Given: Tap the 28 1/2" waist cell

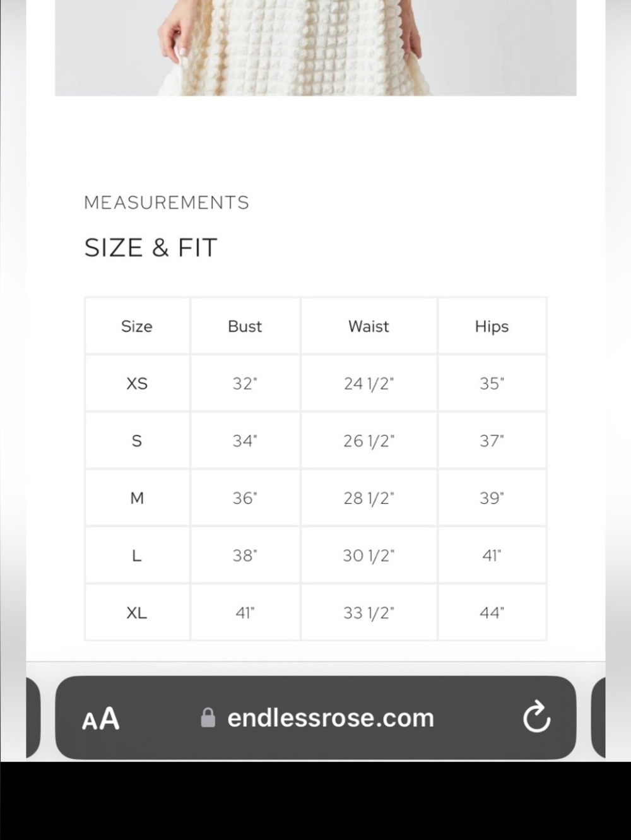Looking at the screenshot, I should tap(369, 498).
